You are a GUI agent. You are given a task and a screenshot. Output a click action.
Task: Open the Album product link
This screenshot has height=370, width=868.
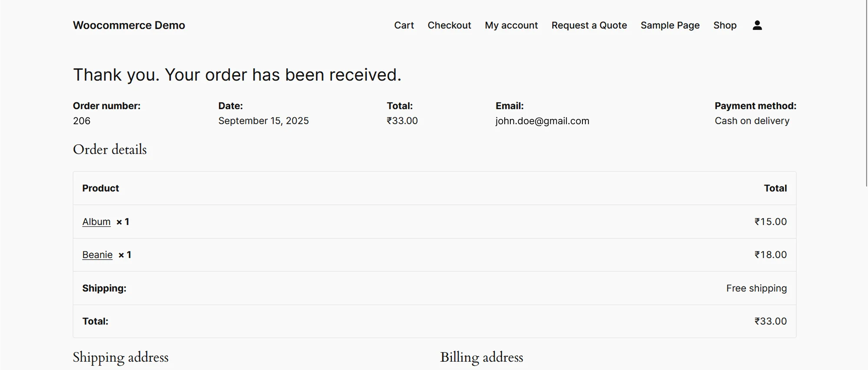(96, 221)
